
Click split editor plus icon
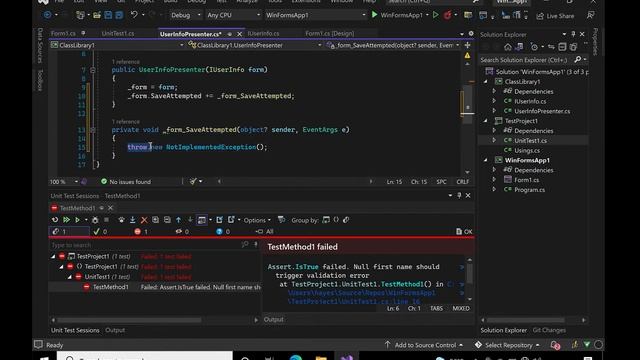[x=467, y=45]
